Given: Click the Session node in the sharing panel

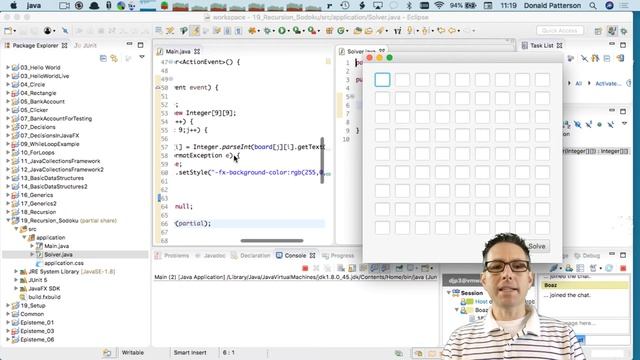Looking at the screenshot, I should (471, 293).
